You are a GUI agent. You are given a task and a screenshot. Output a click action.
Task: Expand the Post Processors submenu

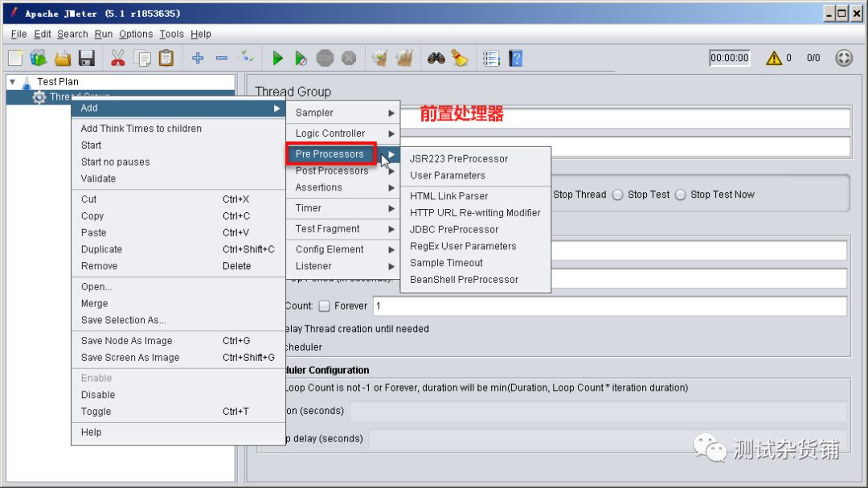(x=343, y=170)
